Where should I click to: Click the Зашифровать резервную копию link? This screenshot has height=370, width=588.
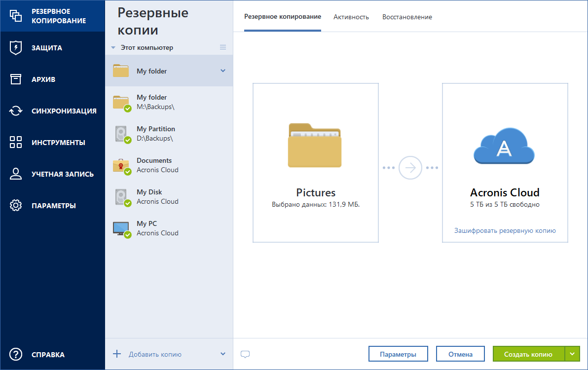505,230
